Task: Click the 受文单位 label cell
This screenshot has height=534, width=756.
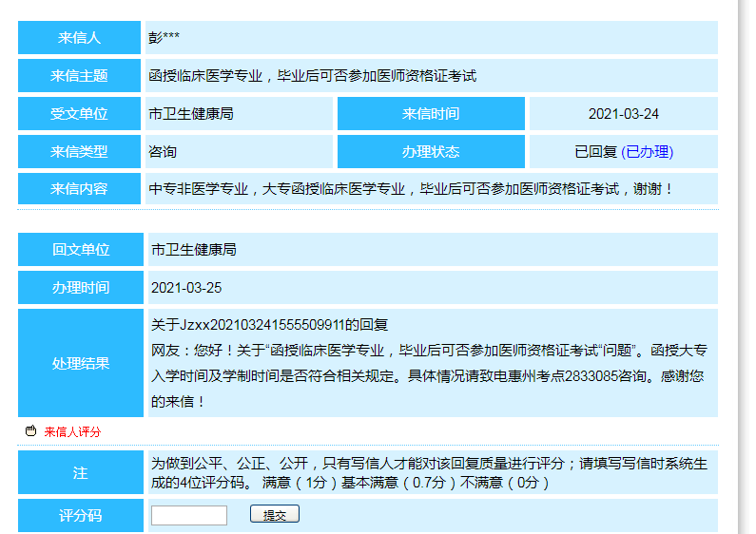Action: [80, 114]
